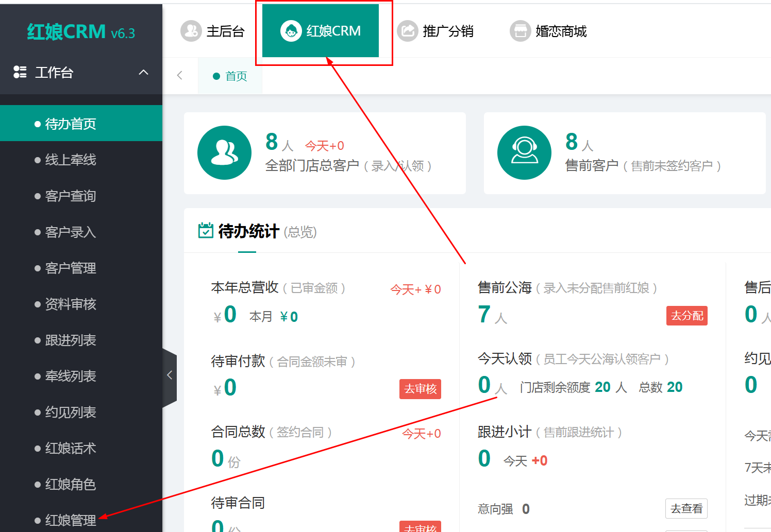
Task: Click the 红娘CRM v6.3 logo
Action: [81, 32]
